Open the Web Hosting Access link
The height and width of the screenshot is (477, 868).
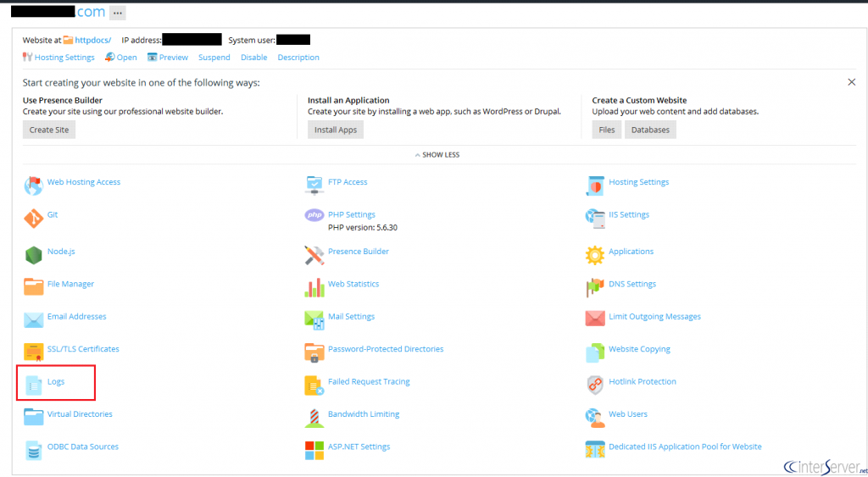click(x=84, y=182)
